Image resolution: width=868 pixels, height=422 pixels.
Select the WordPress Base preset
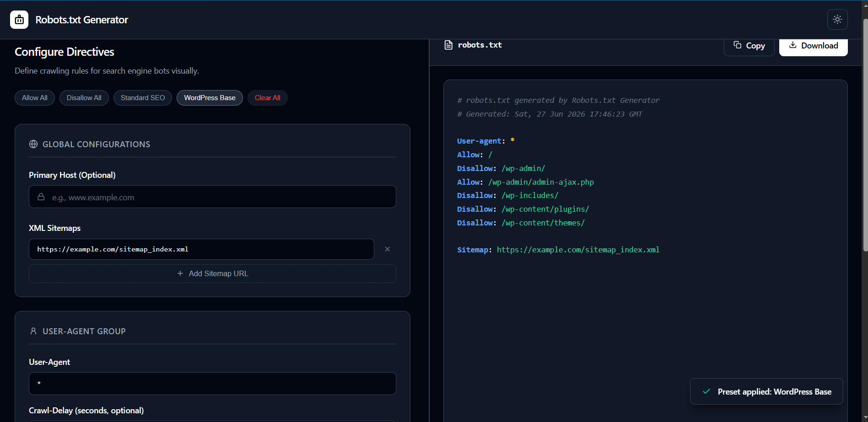pyautogui.click(x=210, y=98)
